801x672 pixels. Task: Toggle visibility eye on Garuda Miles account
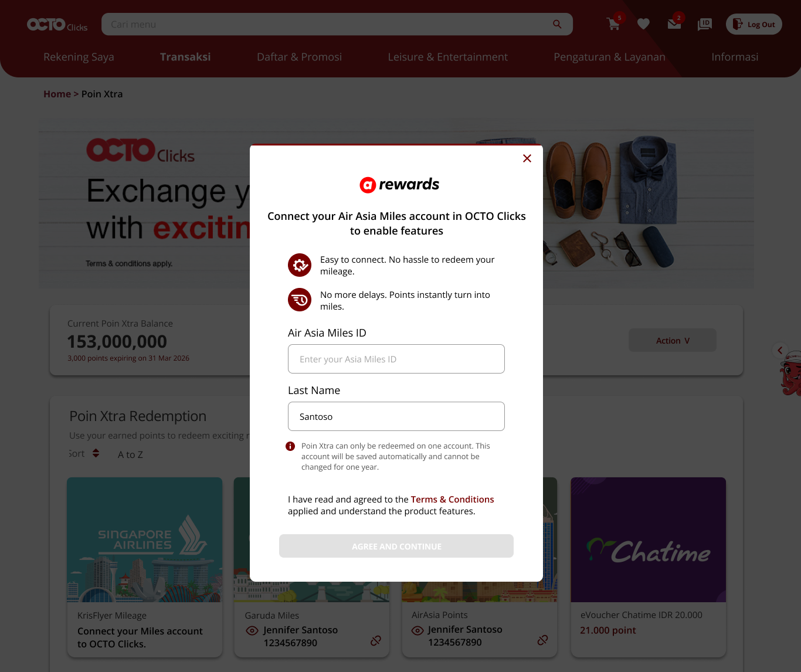[x=252, y=630]
